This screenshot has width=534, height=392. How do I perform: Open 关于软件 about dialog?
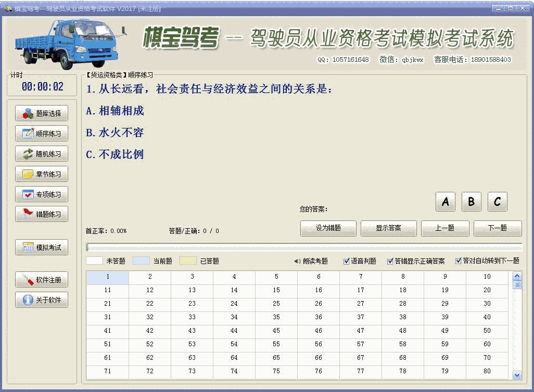point(41,300)
